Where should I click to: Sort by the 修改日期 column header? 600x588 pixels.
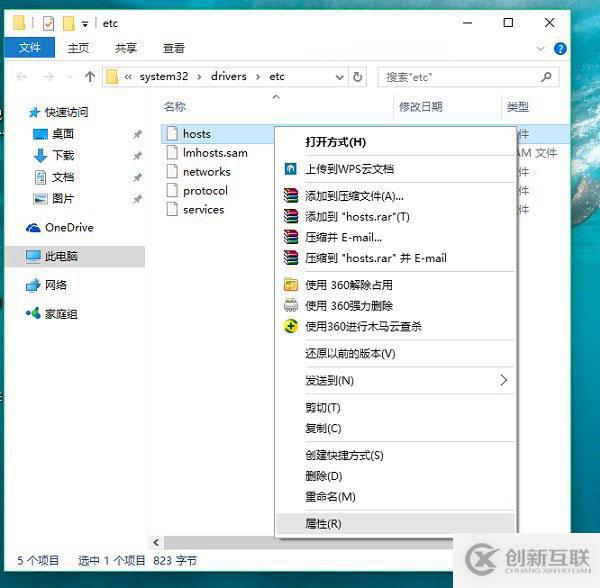click(421, 107)
